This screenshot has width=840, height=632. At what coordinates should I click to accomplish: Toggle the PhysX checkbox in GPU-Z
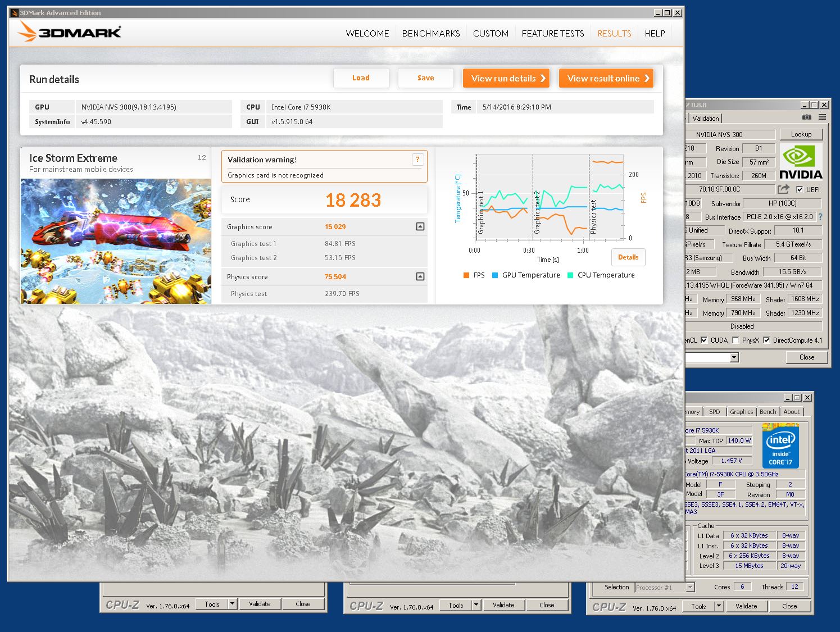pyautogui.click(x=735, y=340)
